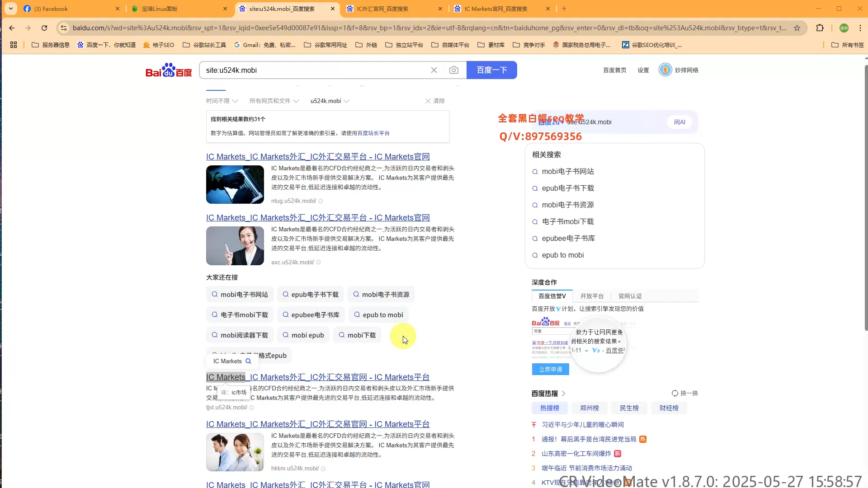Open tab search dropdown arrow
The height and width of the screenshot is (488, 868).
point(11,9)
